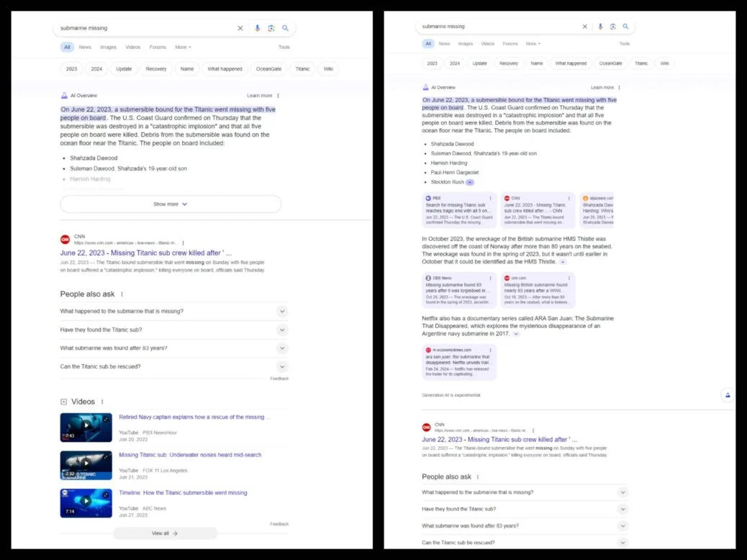This screenshot has width=747, height=560.
Task: Select the OceanGate chip on left page
Action: click(268, 69)
